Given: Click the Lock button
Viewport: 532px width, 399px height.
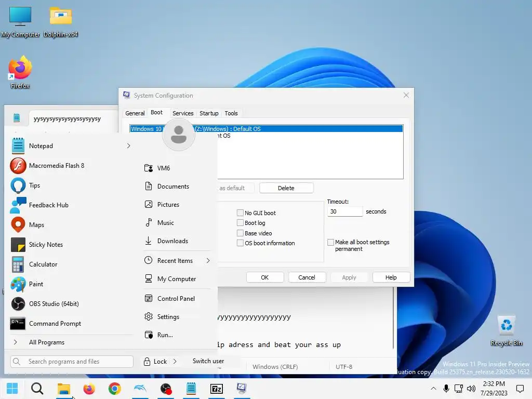Looking at the screenshot, I should click(x=155, y=362).
